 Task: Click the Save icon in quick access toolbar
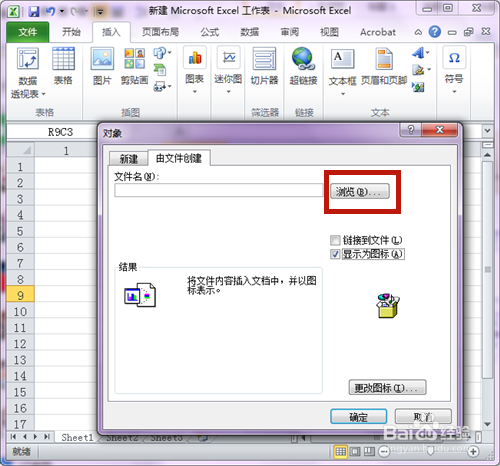click(34, 12)
